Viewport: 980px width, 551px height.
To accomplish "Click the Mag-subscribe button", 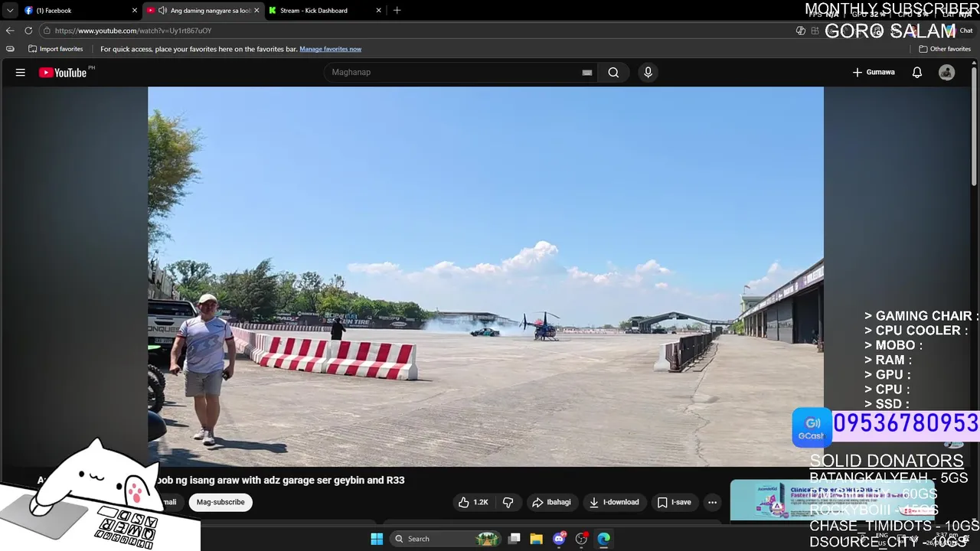I will click(220, 502).
